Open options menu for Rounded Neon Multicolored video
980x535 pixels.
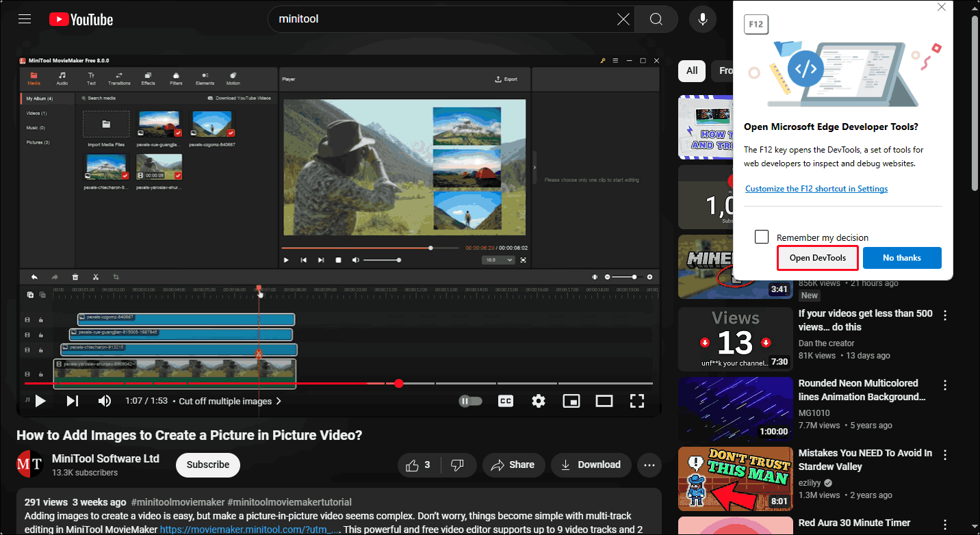click(945, 385)
